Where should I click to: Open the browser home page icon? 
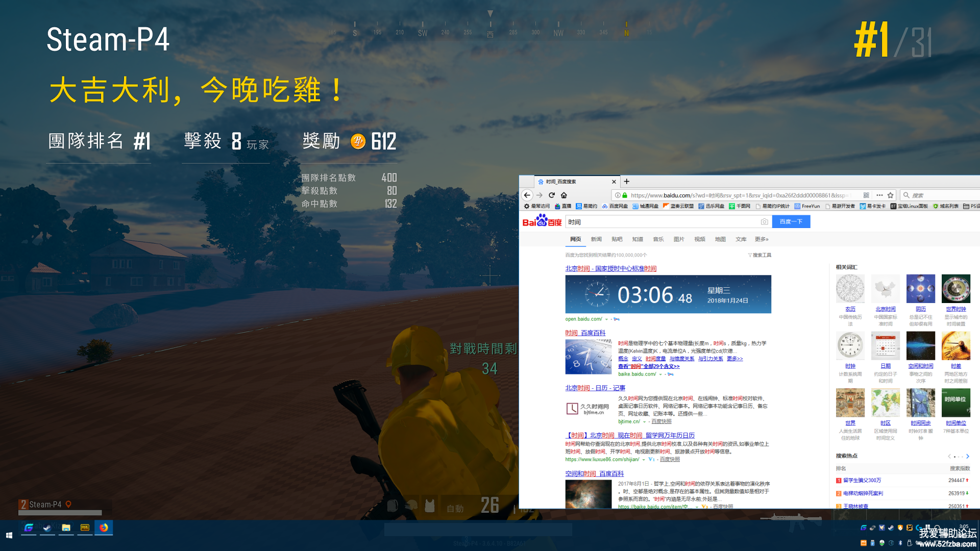(564, 195)
